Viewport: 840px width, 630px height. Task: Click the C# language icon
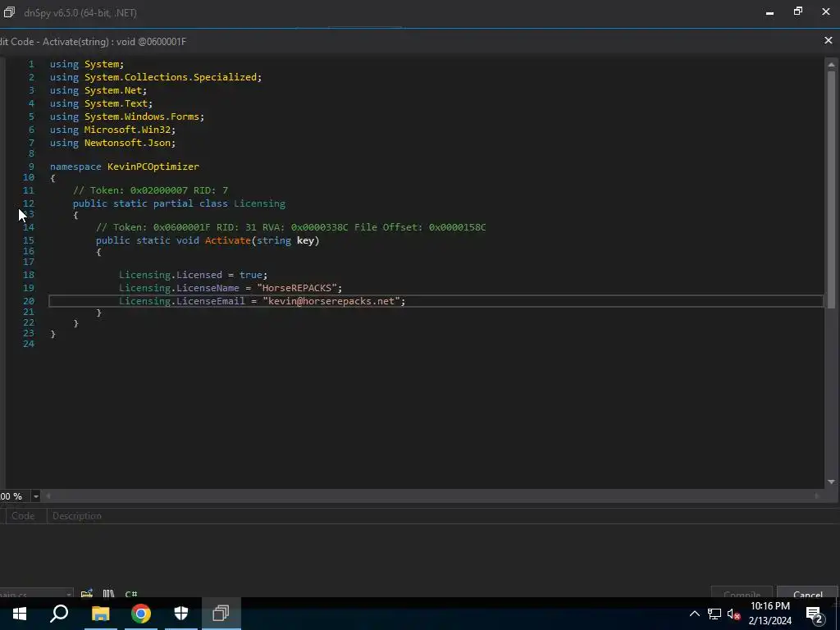[130, 594]
